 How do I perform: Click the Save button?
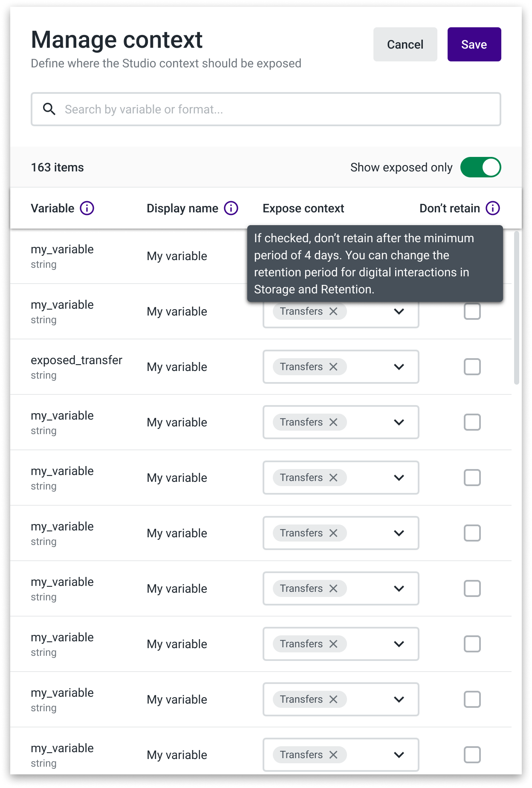(x=474, y=44)
